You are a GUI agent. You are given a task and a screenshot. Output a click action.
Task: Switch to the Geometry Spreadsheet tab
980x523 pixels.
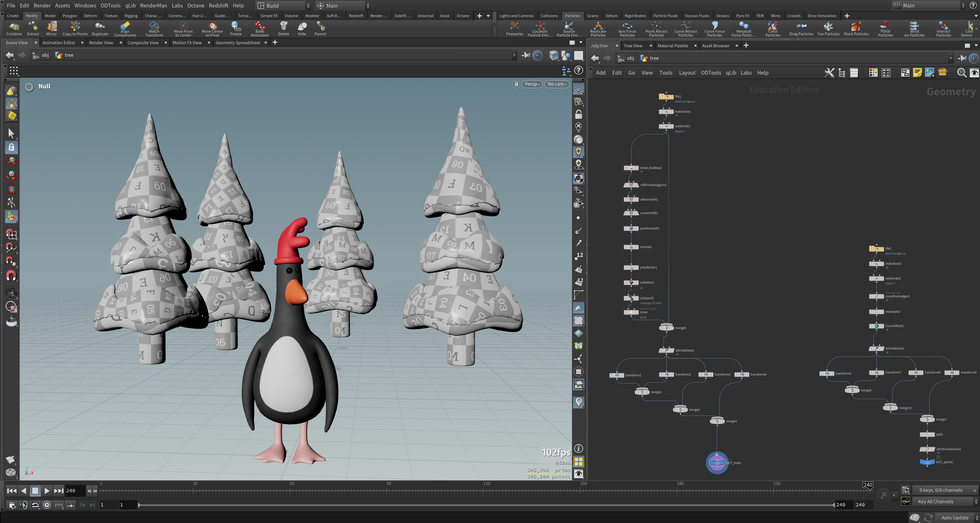pos(238,43)
